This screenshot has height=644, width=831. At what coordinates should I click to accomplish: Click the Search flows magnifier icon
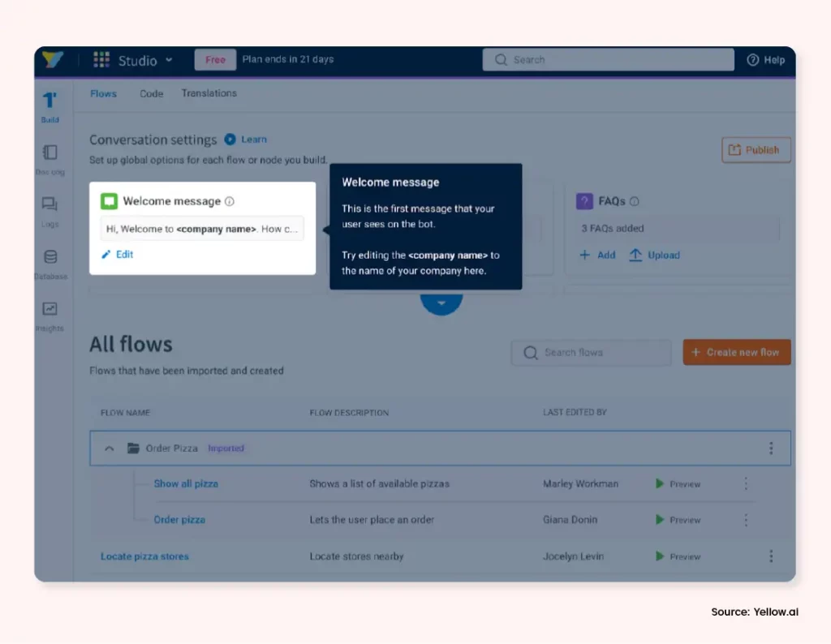[x=530, y=353]
